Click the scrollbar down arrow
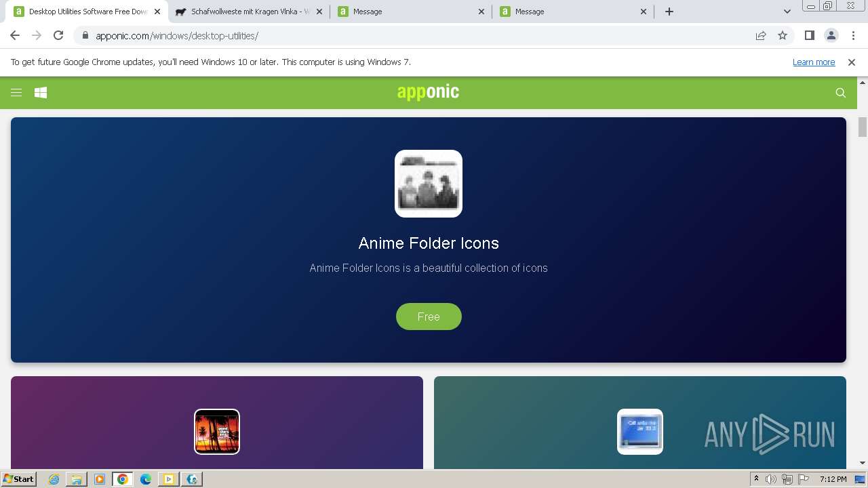Screen dimensions: 868x488 point(863,463)
